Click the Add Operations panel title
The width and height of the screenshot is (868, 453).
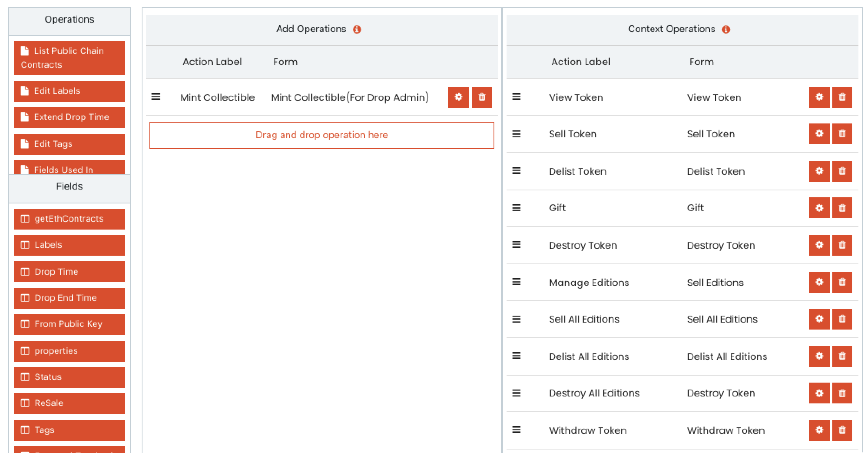coord(311,29)
